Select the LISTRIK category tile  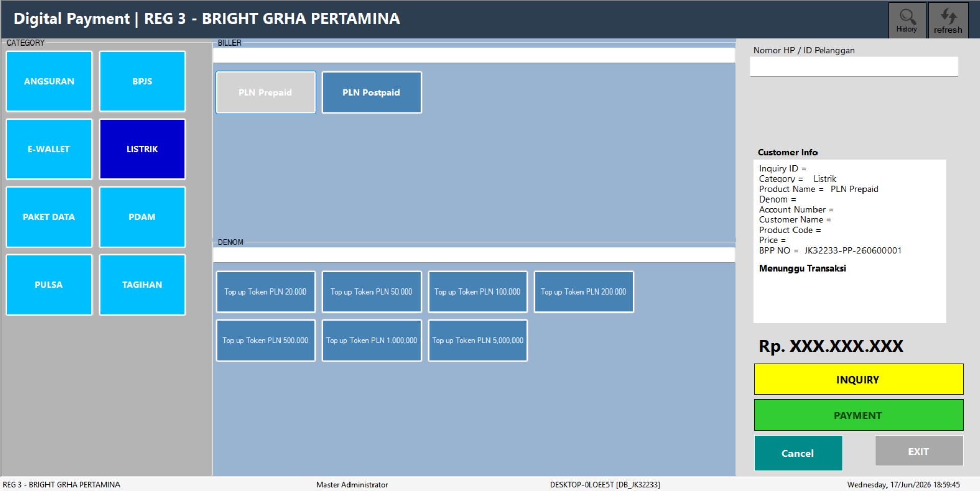(142, 149)
